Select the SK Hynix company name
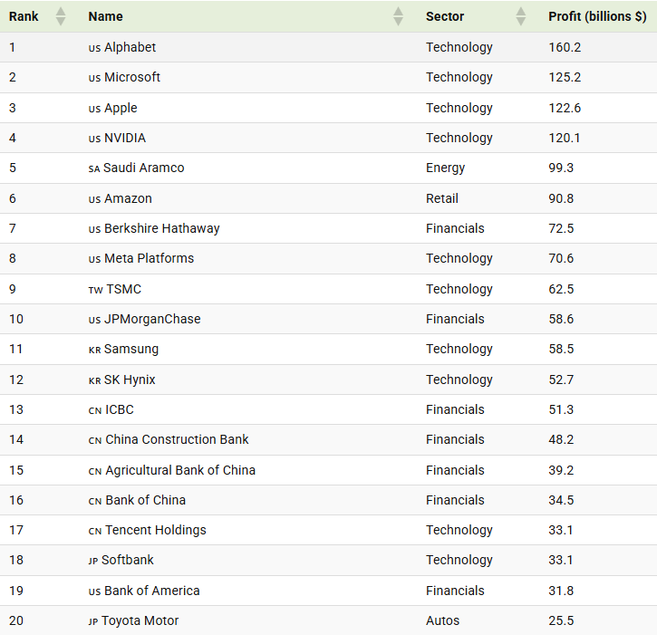The height and width of the screenshot is (644, 657). [130, 380]
